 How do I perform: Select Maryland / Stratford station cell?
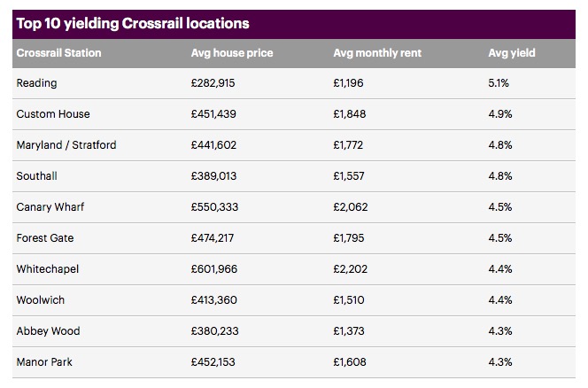66,145
